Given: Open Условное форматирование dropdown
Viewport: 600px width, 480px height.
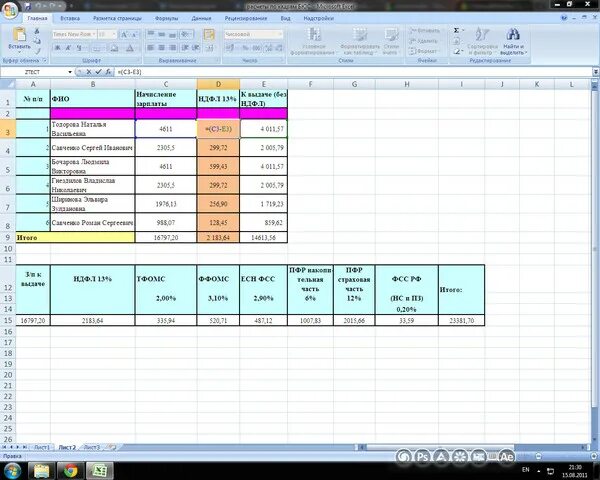Looking at the screenshot, I should pyautogui.click(x=313, y=42).
